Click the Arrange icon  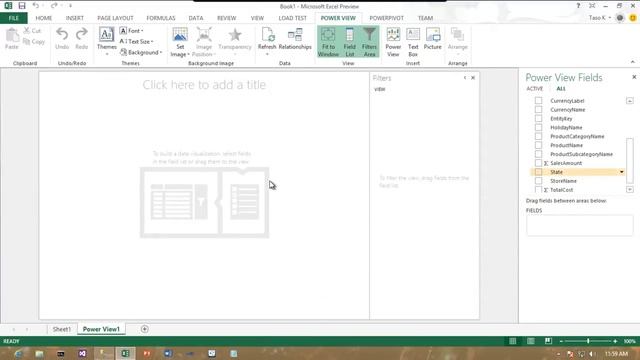coord(457,35)
